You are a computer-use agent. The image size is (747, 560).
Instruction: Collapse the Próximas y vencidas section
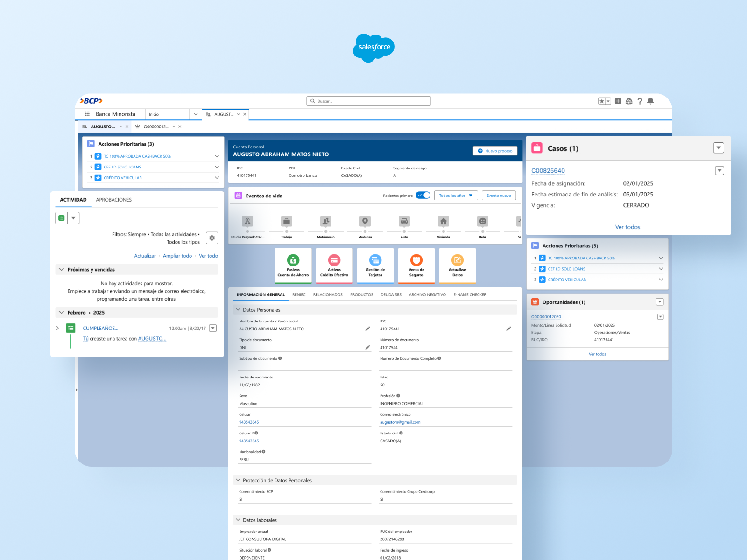[61, 270]
